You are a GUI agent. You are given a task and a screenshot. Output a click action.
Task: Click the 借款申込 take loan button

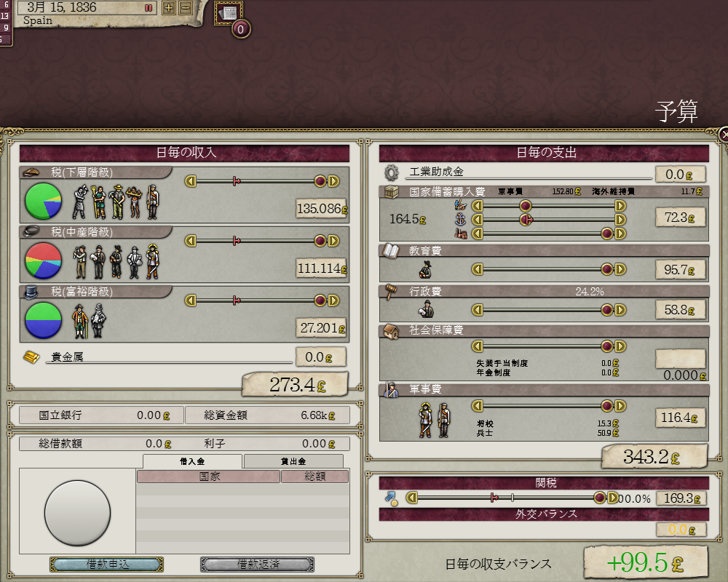107,565
